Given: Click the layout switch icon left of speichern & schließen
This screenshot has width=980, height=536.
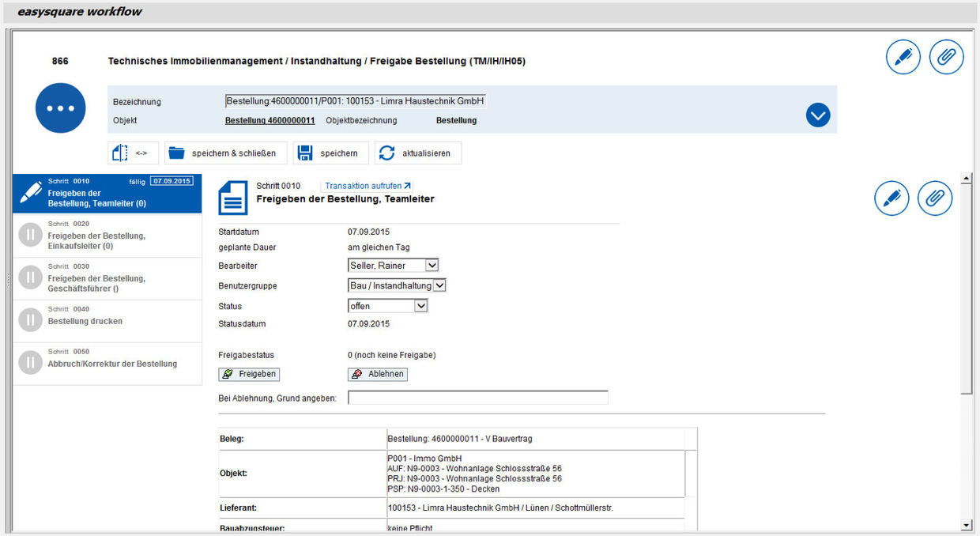Looking at the screenshot, I should (x=131, y=152).
